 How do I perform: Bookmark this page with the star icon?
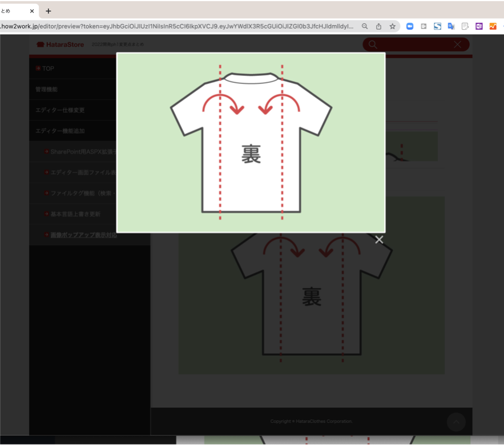[393, 26]
